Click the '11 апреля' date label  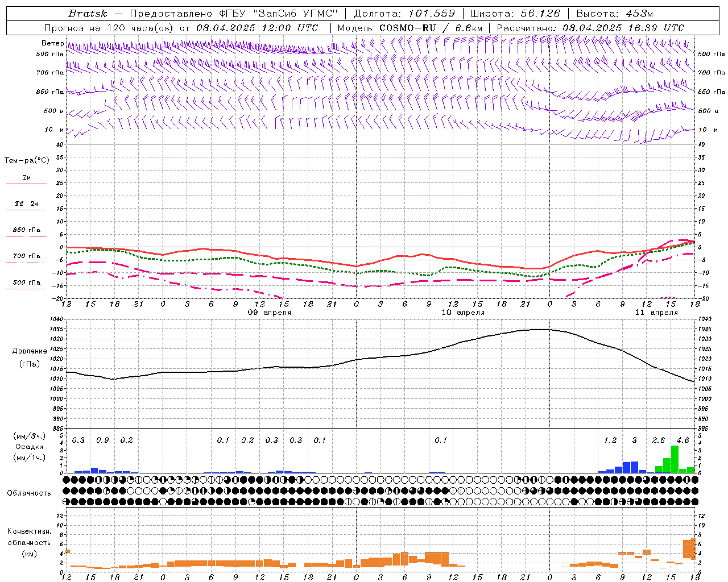click(656, 313)
